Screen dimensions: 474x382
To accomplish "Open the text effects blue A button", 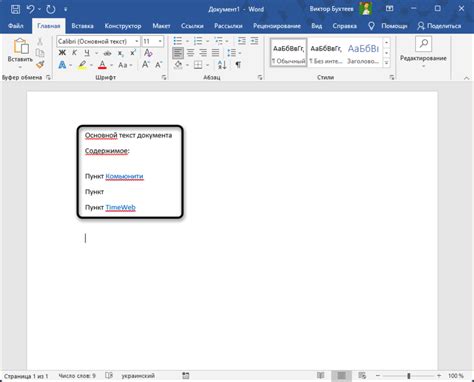I will [62, 65].
